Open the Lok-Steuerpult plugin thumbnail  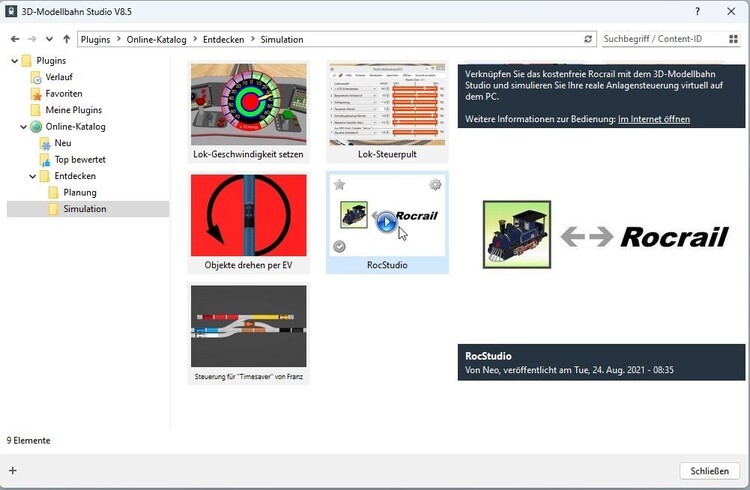[x=387, y=104]
